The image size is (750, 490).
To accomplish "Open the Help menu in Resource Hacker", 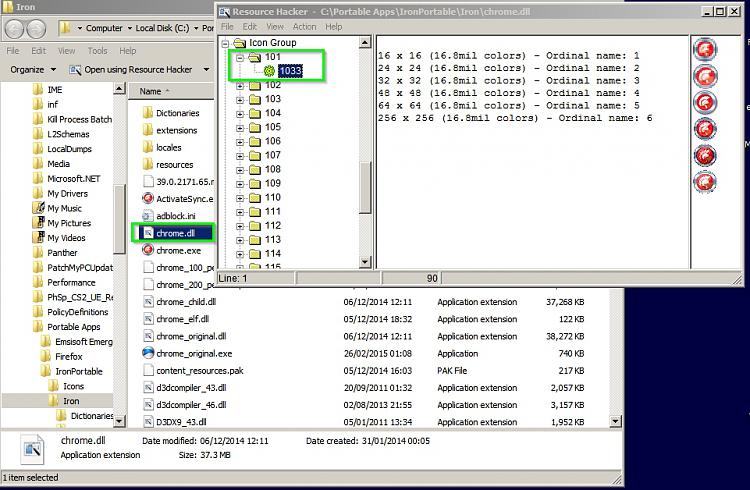I will click(x=333, y=27).
